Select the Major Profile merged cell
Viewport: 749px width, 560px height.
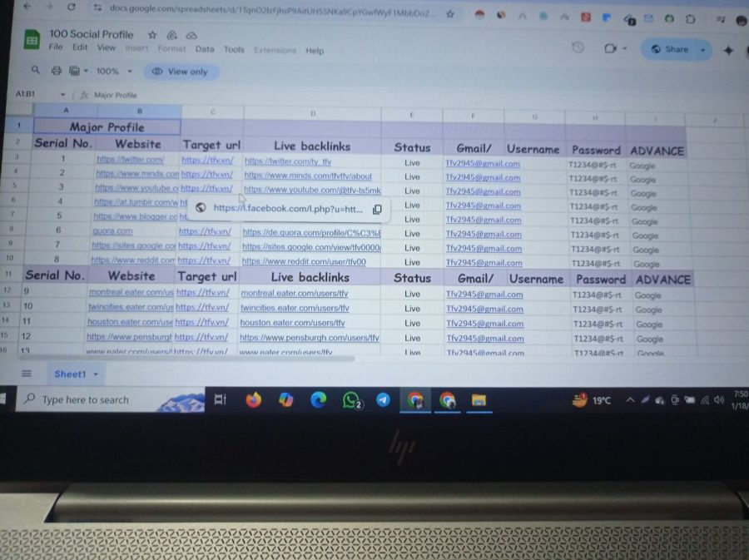tap(107, 127)
